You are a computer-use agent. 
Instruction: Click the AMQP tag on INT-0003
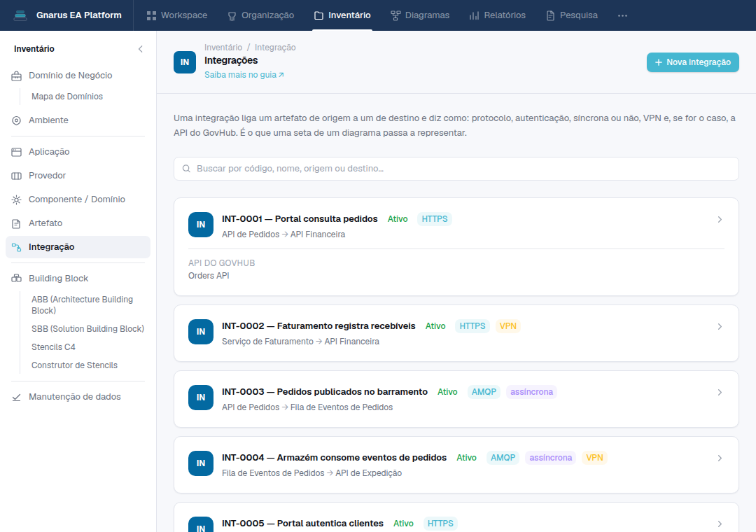(x=484, y=391)
